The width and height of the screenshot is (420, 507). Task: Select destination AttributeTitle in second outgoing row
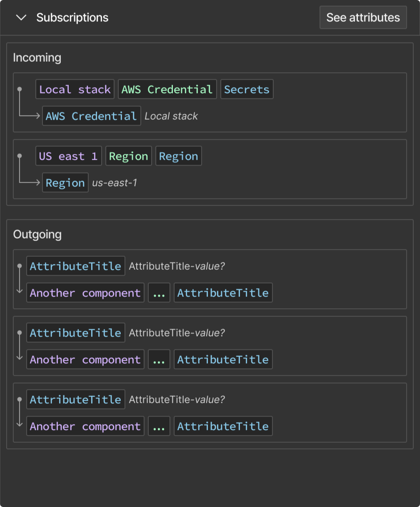223,359
